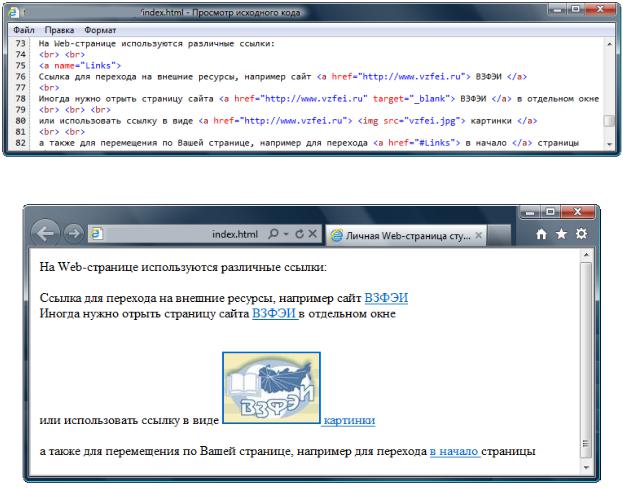Screen dimensions: 623x488
Task: Click the scroll up arrow in source viewer
Action: click(x=609, y=44)
